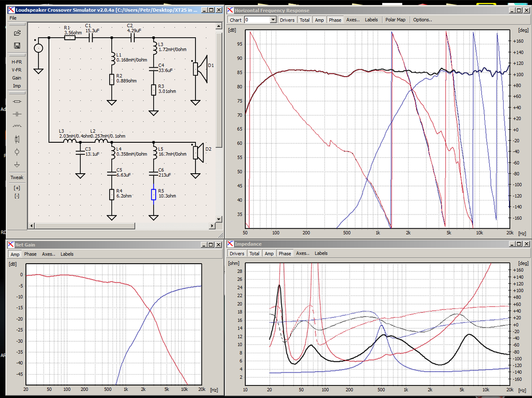Screen dimensions: 532x398
Task: Select capacitor C6 213uF in the schematic
Action: (x=153, y=174)
